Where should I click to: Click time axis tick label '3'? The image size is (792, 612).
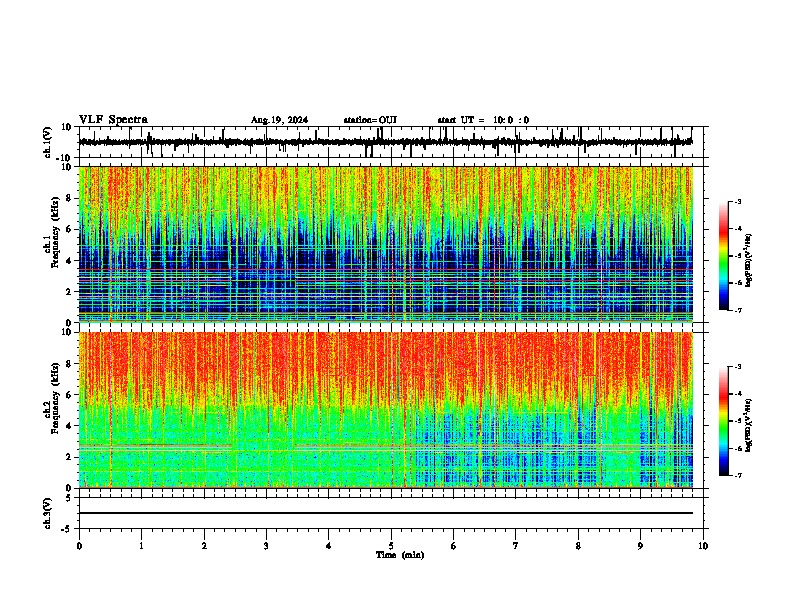pos(266,546)
